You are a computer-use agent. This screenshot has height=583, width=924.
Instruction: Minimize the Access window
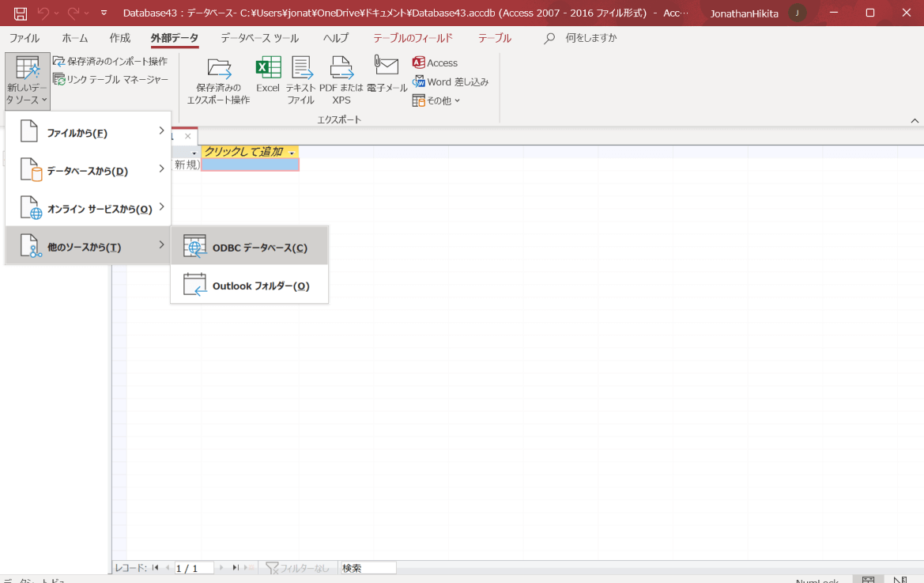pyautogui.click(x=834, y=13)
